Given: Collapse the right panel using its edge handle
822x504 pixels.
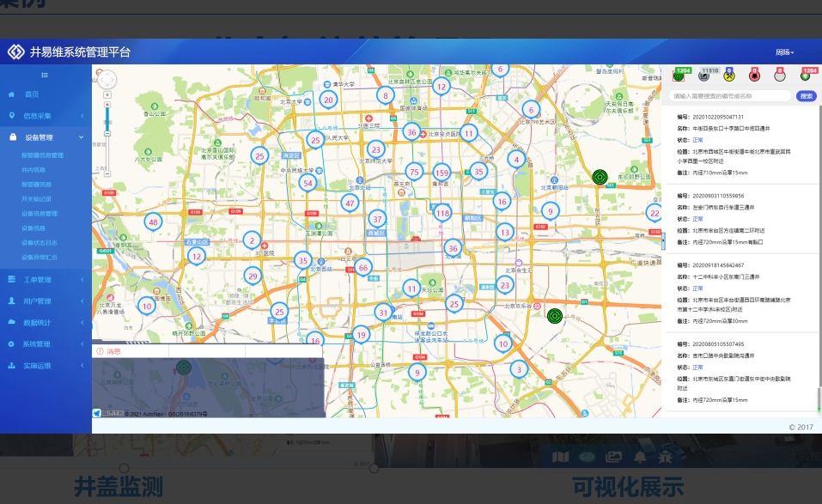Looking at the screenshot, I should pos(664,241).
